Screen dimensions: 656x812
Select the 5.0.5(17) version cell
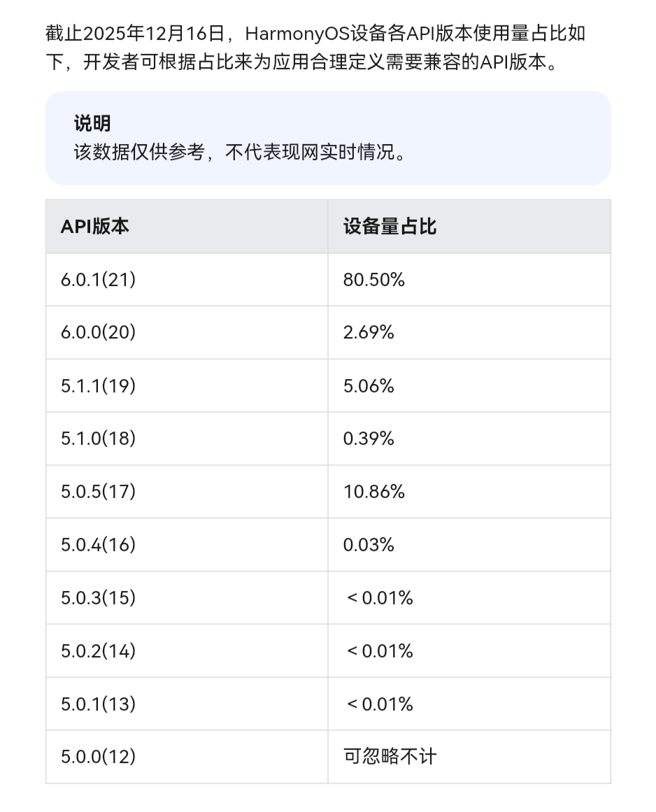pos(98,492)
